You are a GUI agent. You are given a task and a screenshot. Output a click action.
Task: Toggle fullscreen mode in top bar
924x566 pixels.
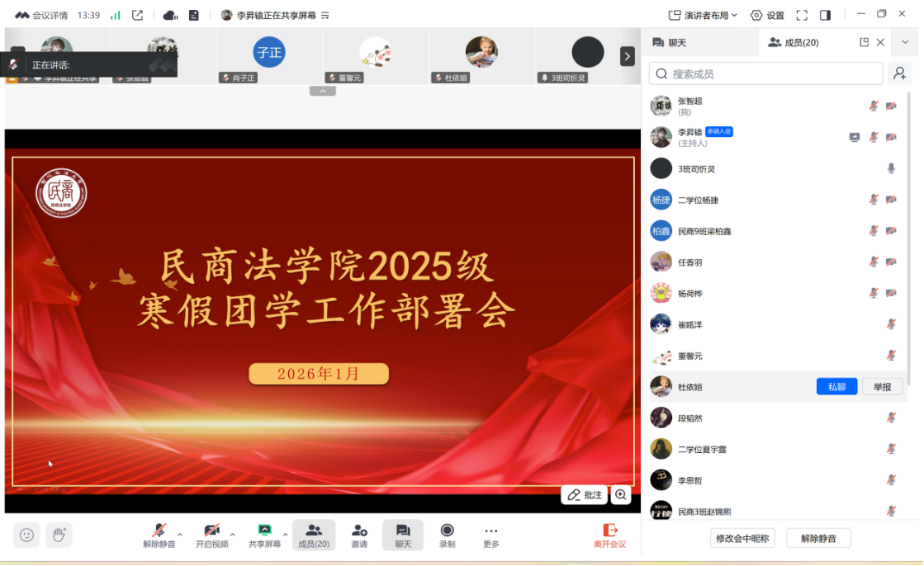(x=801, y=15)
